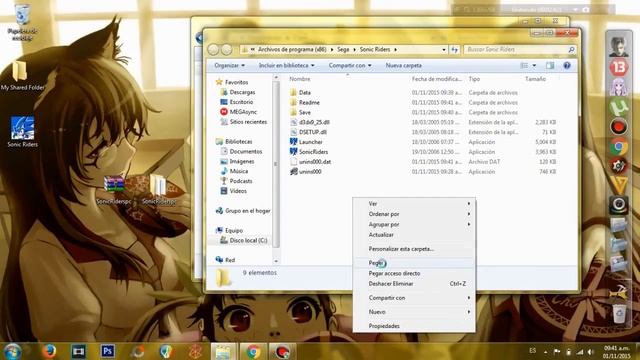640x360 pixels.
Task: Toggle the preview pane button
Action: coord(550,65)
